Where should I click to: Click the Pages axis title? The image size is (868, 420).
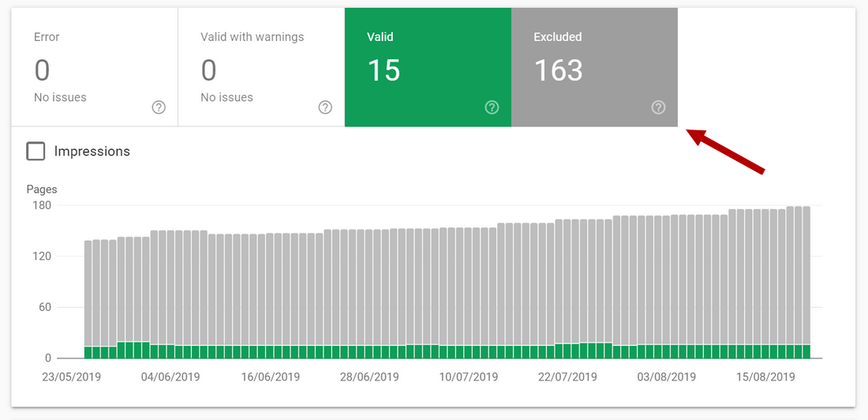click(42, 189)
